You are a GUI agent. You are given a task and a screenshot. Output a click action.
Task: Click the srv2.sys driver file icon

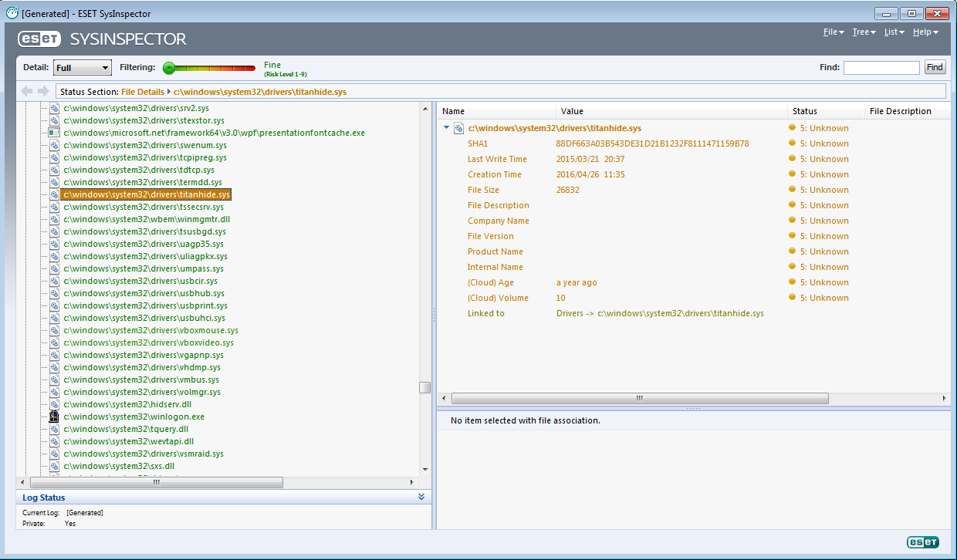click(x=54, y=108)
